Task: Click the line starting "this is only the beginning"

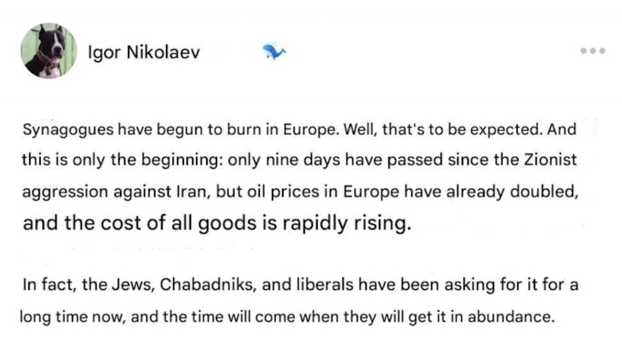Action: 299,161
